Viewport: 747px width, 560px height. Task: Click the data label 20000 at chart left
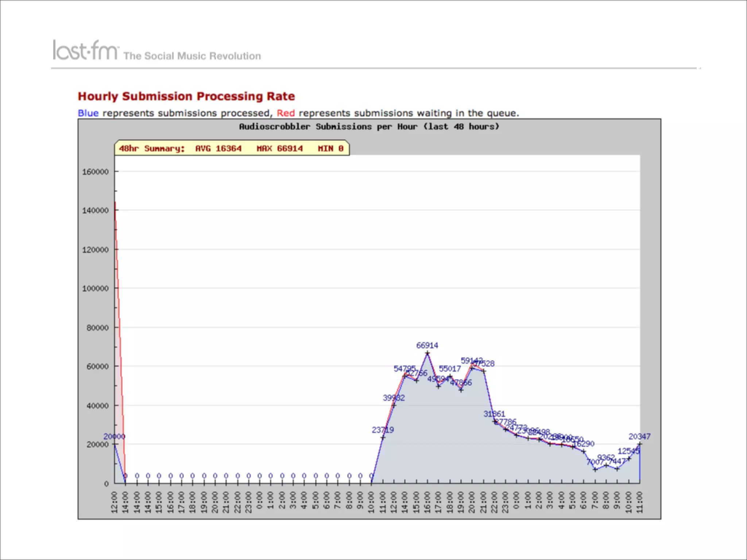pos(114,436)
